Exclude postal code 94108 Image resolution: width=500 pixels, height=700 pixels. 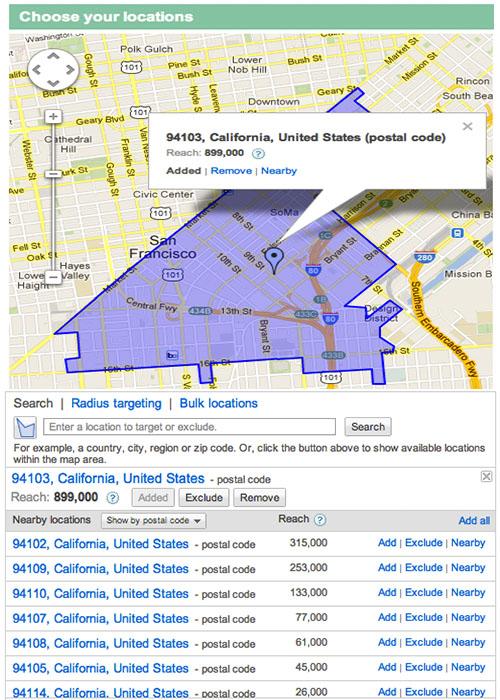coord(424,642)
